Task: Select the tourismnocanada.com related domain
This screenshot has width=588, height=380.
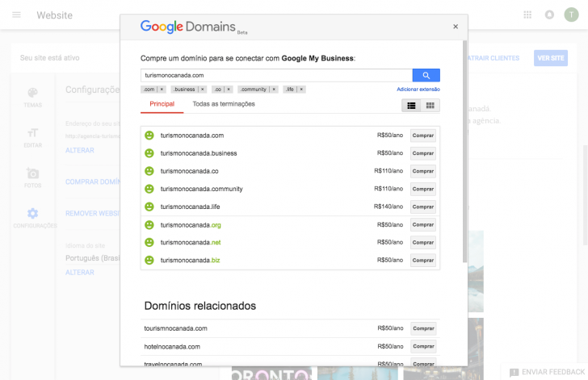Action: (175, 328)
